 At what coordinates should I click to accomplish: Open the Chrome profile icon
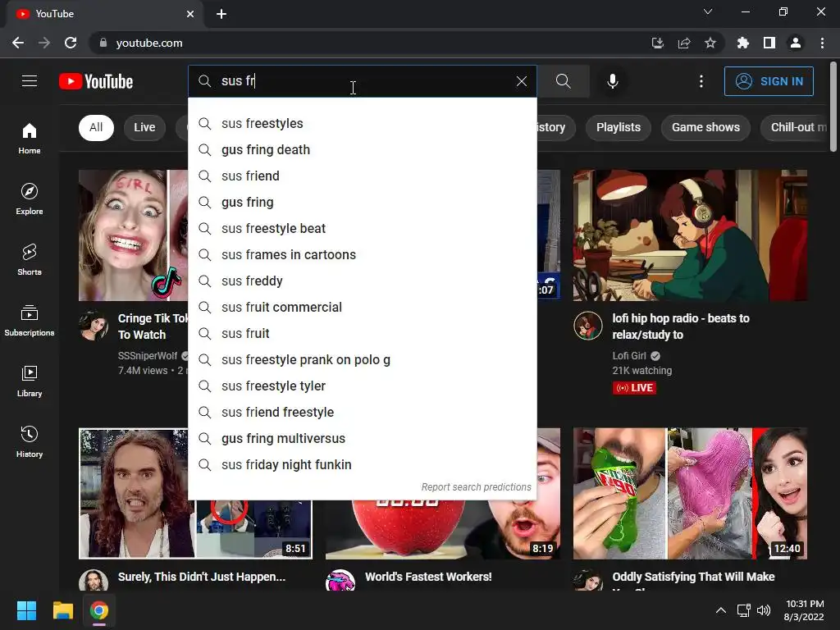click(796, 43)
